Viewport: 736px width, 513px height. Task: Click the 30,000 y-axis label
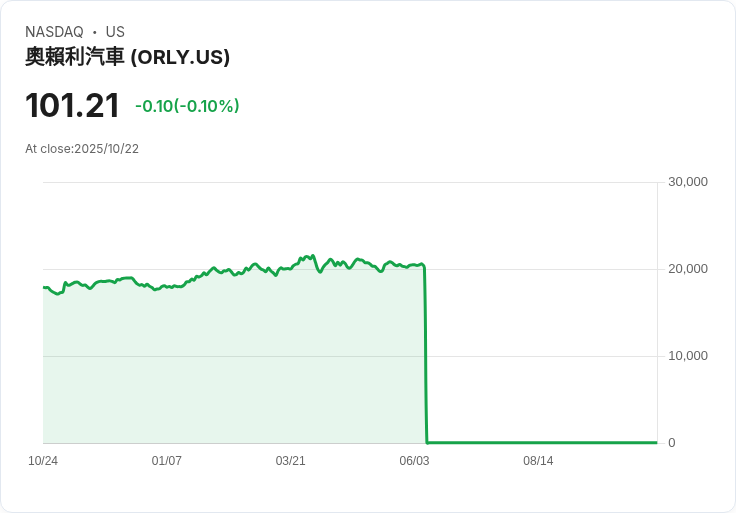pos(688,182)
